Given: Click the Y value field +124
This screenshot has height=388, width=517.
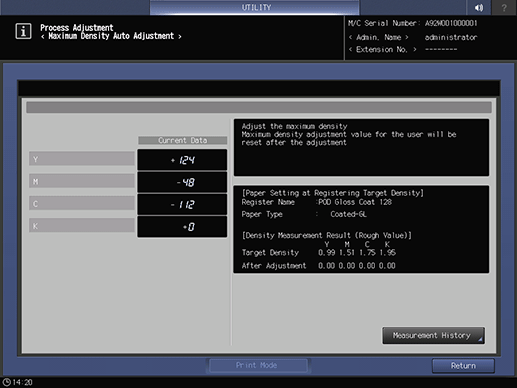Looking at the screenshot, I should pos(182,160).
